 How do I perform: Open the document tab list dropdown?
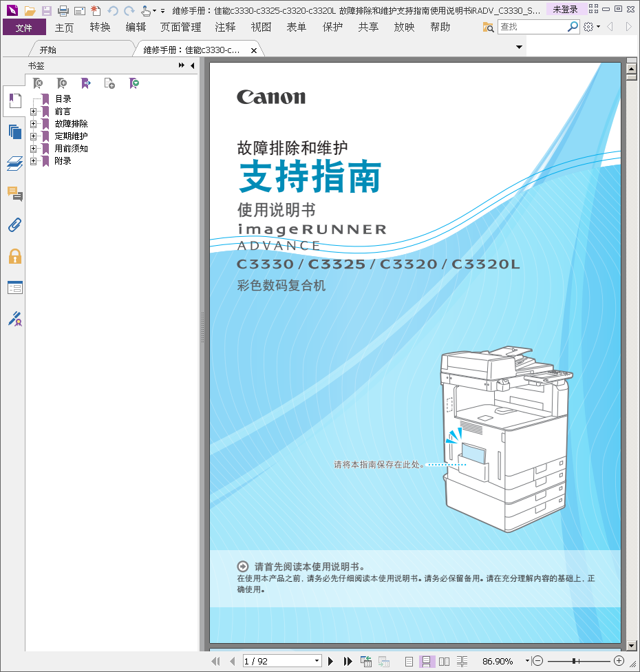click(x=519, y=47)
